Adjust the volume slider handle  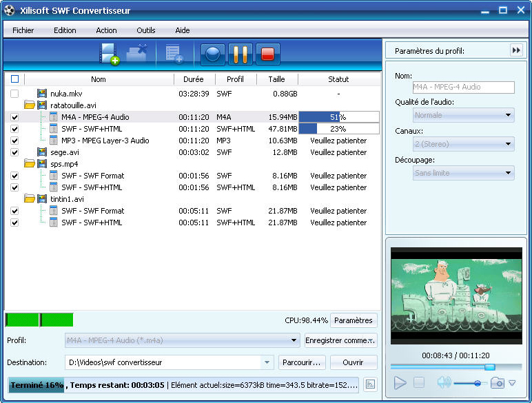coord(478,383)
